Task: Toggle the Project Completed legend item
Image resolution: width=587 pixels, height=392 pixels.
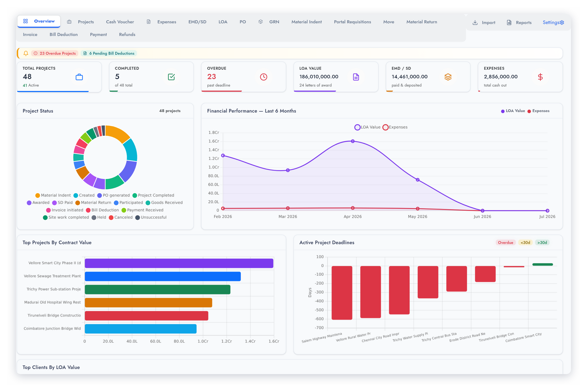Action: pos(153,195)
